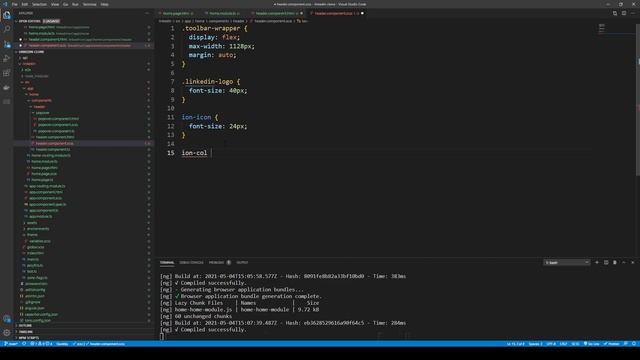640x360 pixels.
Task: Click the 'components' breadcrumb segment
Action: [x=218, y=21]
